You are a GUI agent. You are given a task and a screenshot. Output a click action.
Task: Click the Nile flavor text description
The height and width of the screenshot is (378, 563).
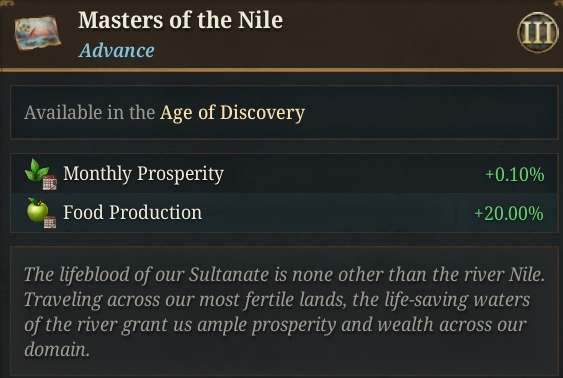[284, 312]
